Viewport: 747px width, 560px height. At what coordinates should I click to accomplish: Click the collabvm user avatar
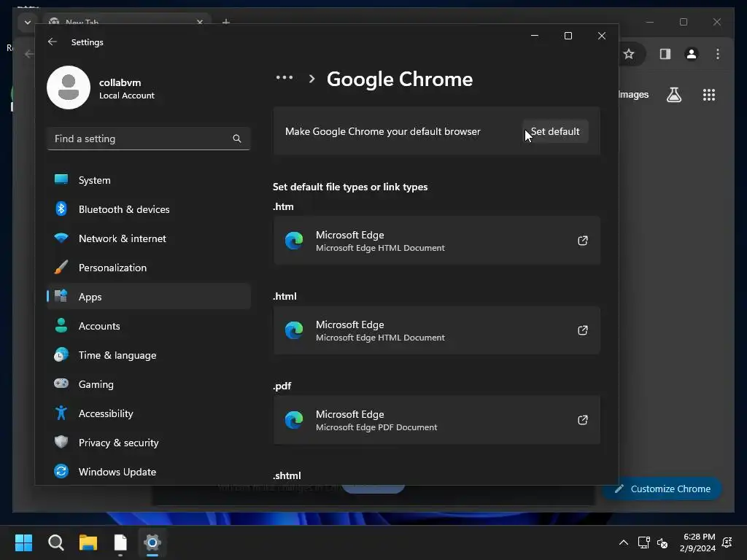(x=69, y=87)
